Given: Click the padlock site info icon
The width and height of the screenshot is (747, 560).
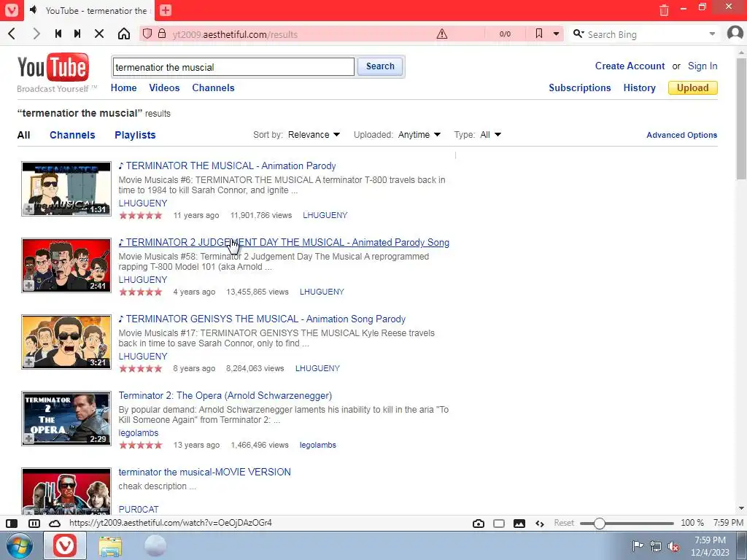Looking at the screenshot, I should pos(162,34).
